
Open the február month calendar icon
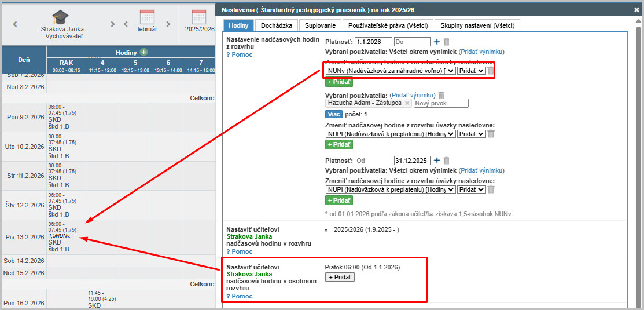(147, 17)
